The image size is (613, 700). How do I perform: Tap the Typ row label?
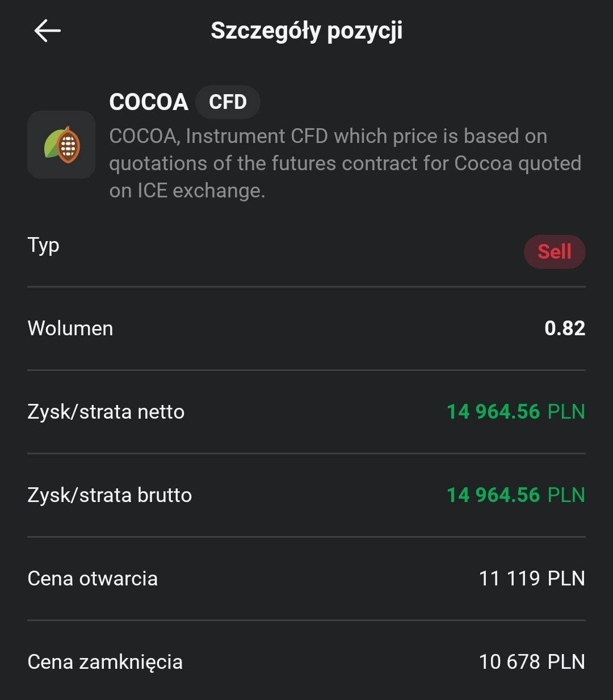44,246
